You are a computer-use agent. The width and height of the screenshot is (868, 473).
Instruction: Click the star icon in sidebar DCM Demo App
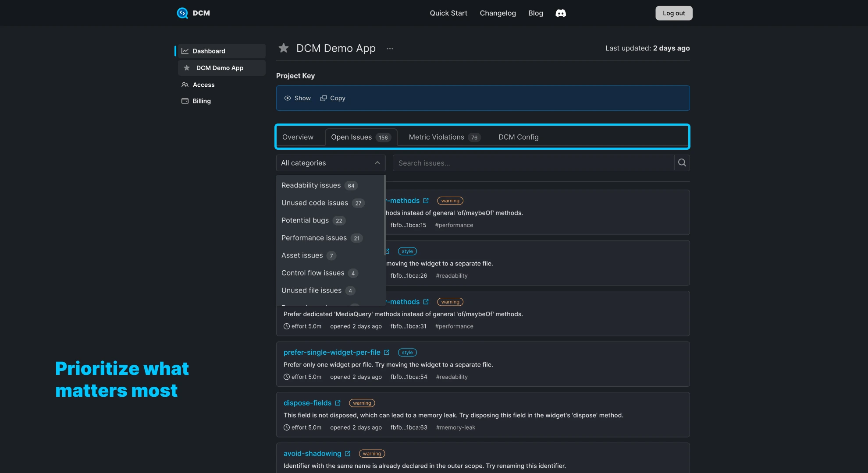click(187, 68)
